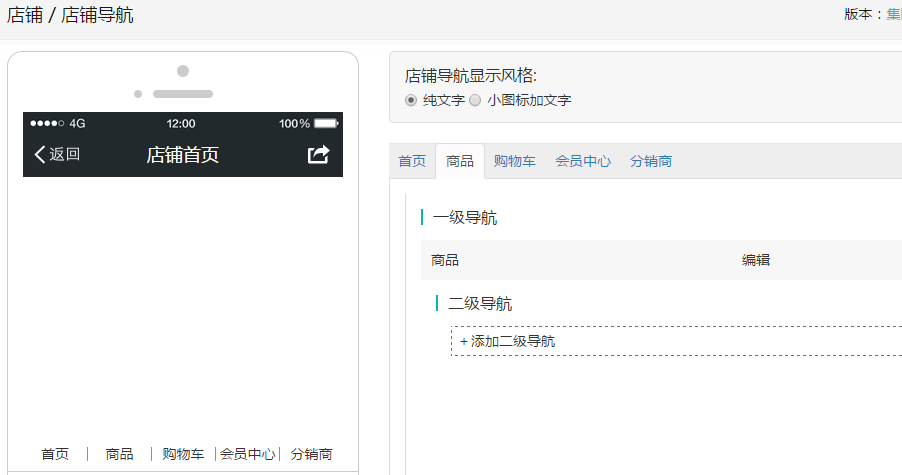Screen dimensions: 902x475
Task: Tap 分销商 in phone bottom navigation
Action: (x=311, y=454)
